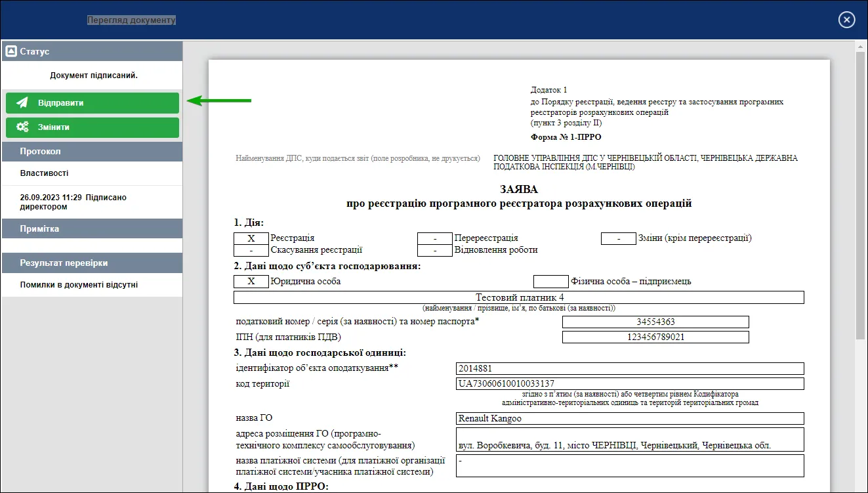868x493 pixels.
Task: Toggle the Юридична особа box
Action: (251, 282)
